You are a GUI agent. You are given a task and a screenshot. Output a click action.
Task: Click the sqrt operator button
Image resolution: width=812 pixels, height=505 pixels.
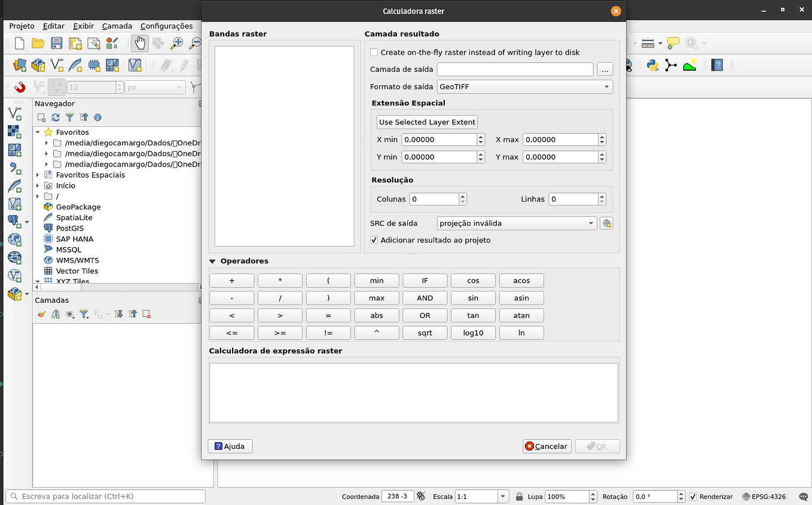[x=425, y=333]
